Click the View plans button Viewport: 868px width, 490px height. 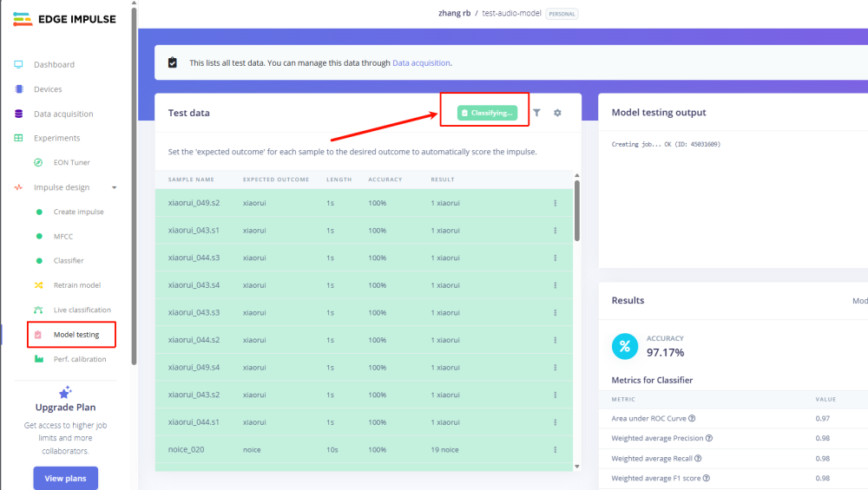click(65, 478)
